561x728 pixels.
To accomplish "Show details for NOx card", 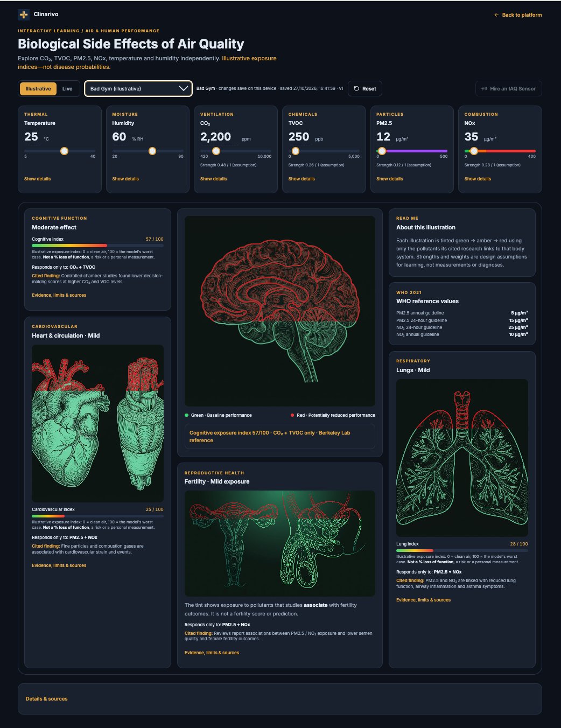I will click(x=478, y=179).
